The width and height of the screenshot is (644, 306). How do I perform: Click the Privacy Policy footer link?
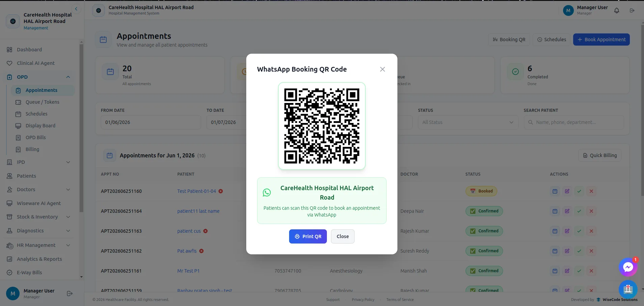pos(363,300)
